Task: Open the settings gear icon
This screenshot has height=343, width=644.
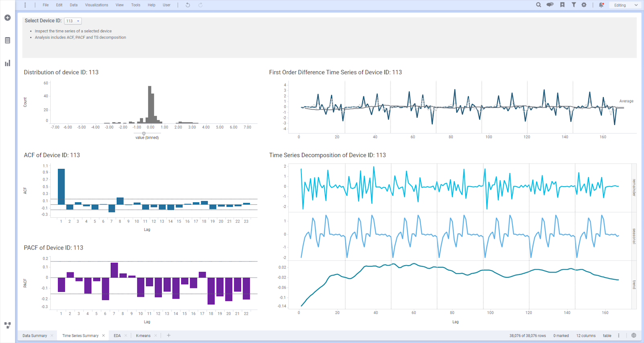Action: tap(584, 5)
